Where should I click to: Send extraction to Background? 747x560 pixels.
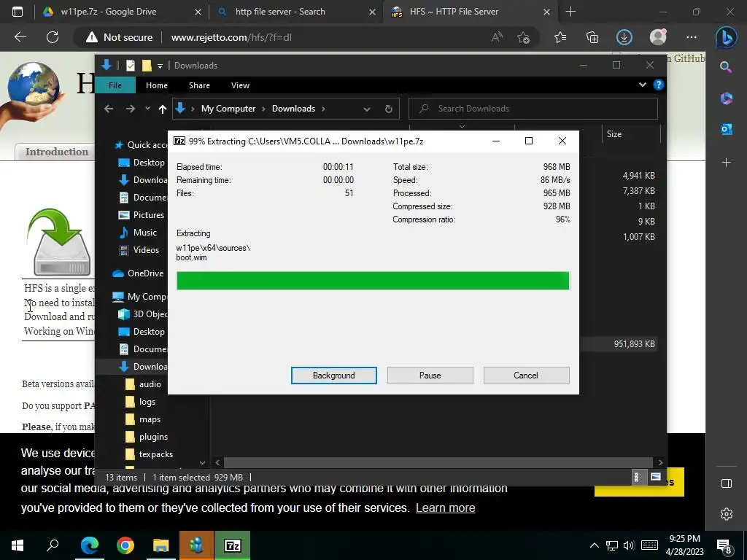coord(333,376)
